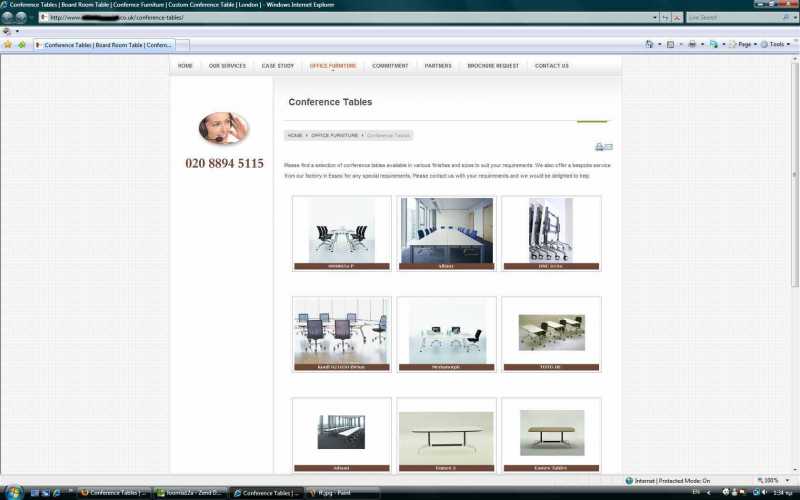Image resolution: width=800 pixels, height=500 pixels.
Task: Open the folded stacked tables on wheels thumbnail
Action: 551,233
